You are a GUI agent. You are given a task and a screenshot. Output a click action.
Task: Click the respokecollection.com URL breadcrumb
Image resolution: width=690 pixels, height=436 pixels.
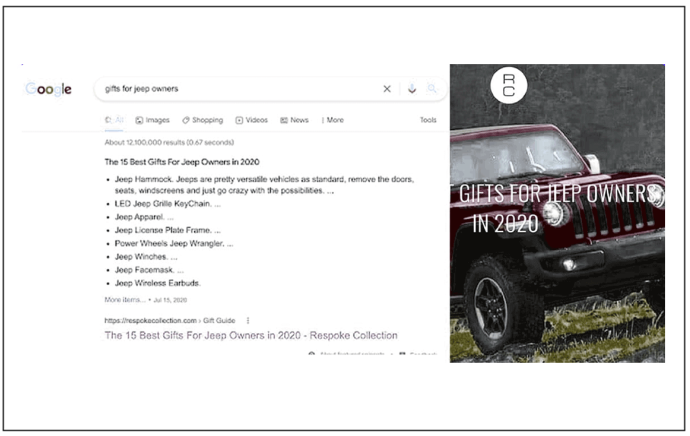click(150, 320)
